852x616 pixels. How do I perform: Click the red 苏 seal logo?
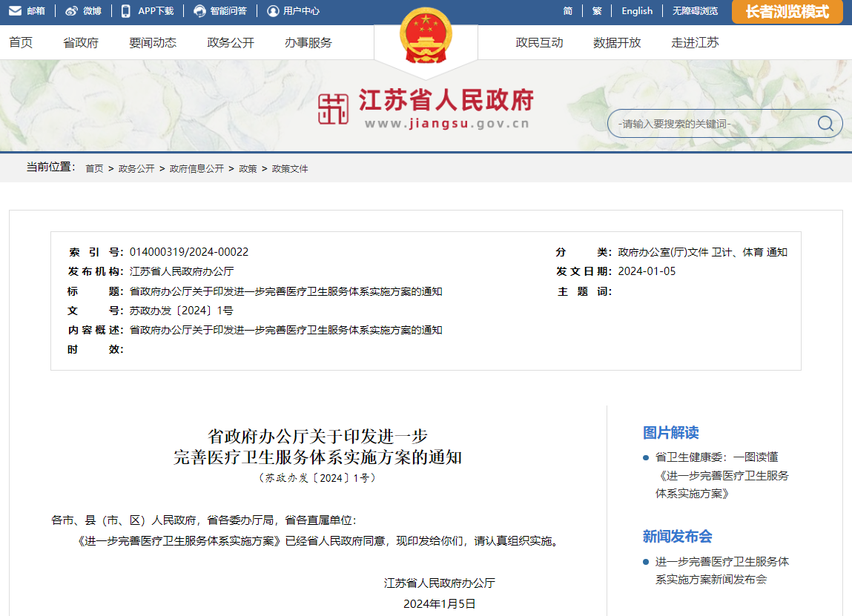333,109
